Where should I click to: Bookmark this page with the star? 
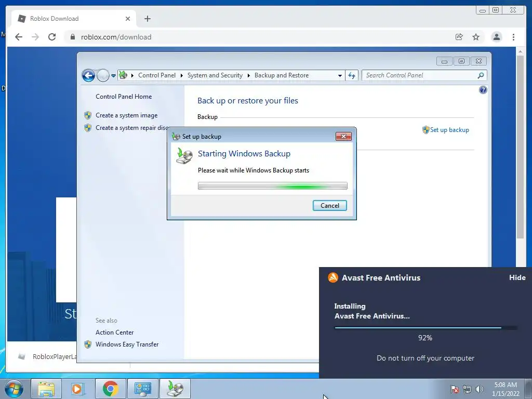click(476, 37)
